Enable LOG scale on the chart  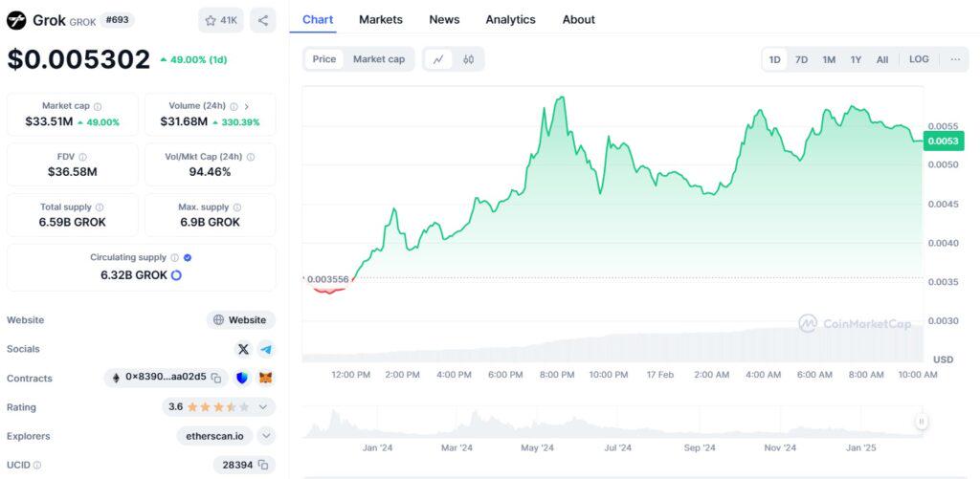pos(919,59)
